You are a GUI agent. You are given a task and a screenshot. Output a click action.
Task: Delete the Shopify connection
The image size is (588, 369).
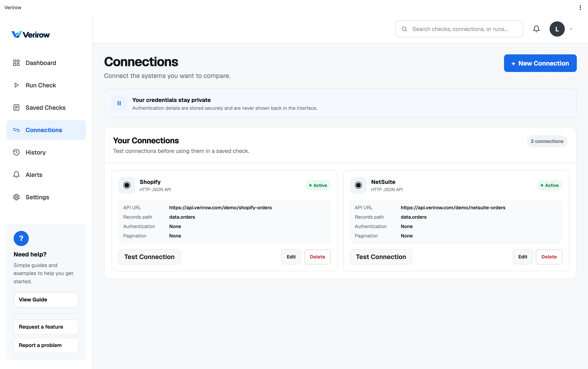317,257
